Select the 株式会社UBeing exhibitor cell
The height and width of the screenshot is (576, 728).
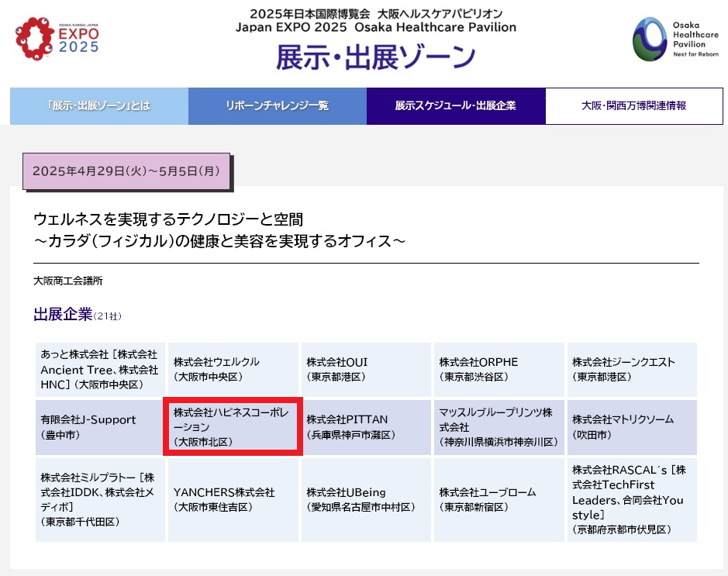point(366,500)
